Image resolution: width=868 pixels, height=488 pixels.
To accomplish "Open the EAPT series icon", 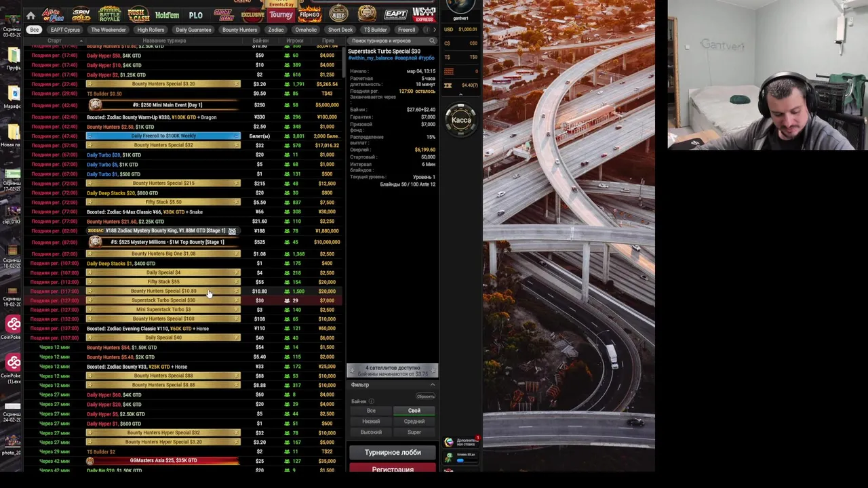I will [x=395, y=14].
